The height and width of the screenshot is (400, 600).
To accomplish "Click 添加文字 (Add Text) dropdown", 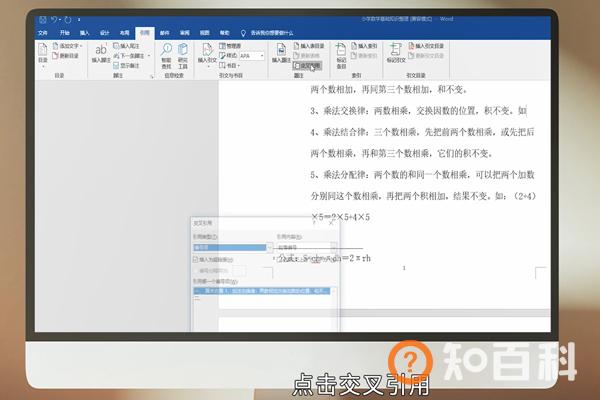I will [68, 46].
